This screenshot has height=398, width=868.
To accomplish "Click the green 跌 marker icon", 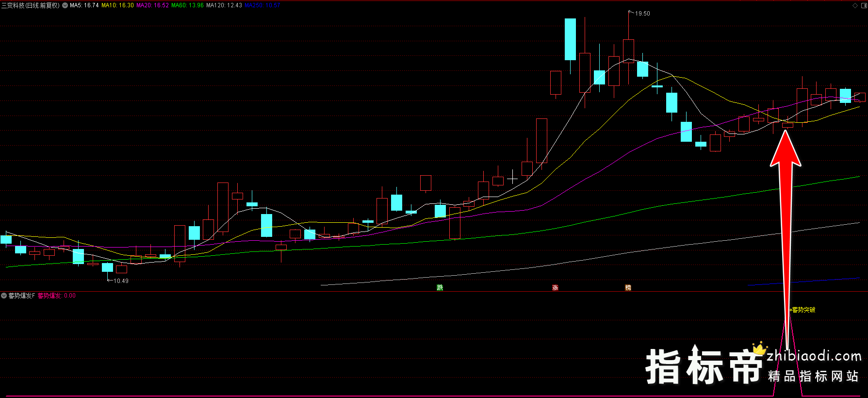I will coord(440,288).
